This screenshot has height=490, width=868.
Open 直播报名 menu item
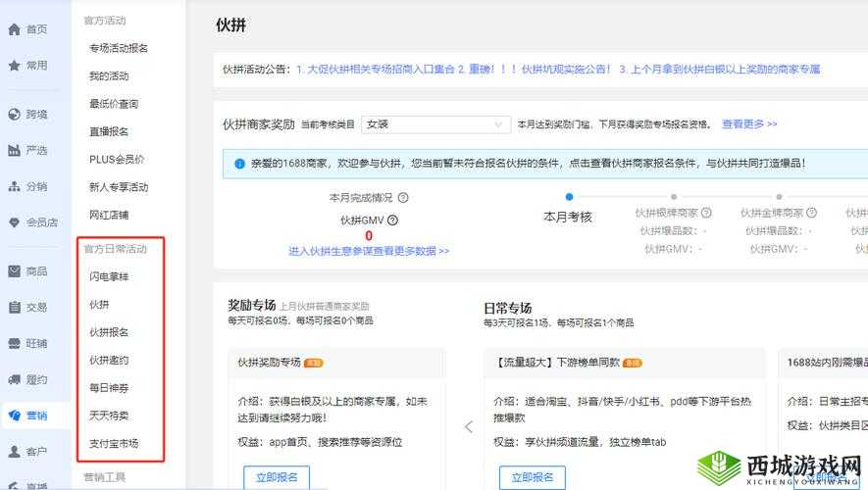tap(109, 131)
